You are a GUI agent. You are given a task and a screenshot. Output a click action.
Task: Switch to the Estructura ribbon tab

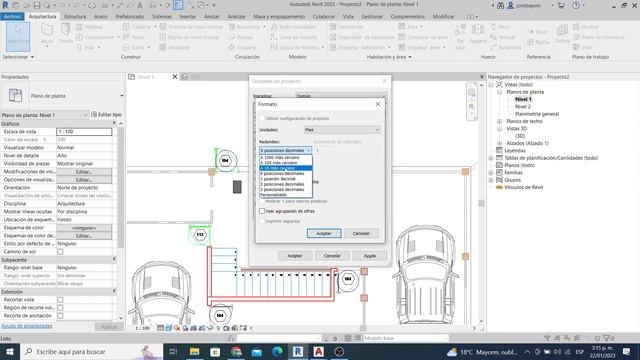coord(75,16)
